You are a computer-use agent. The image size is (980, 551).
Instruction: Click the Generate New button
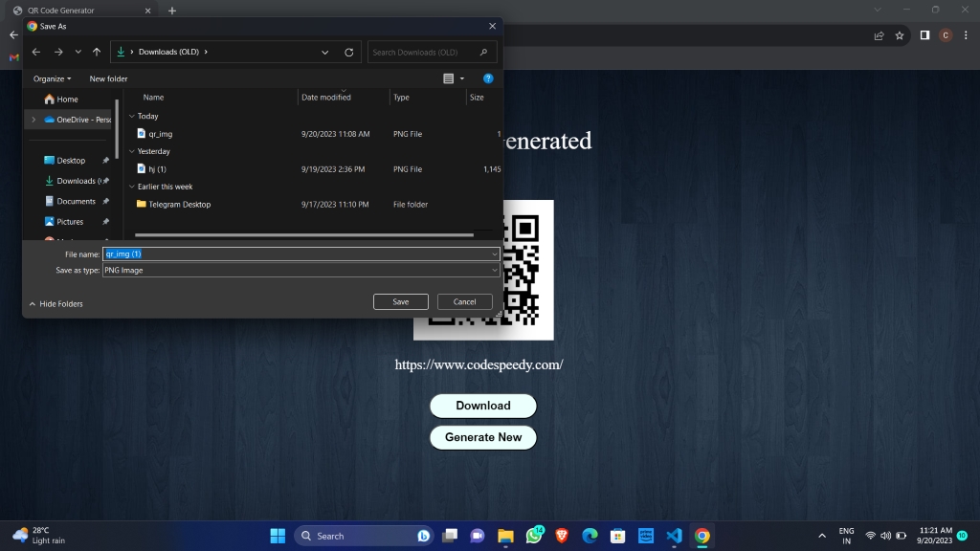click(483, 437)
